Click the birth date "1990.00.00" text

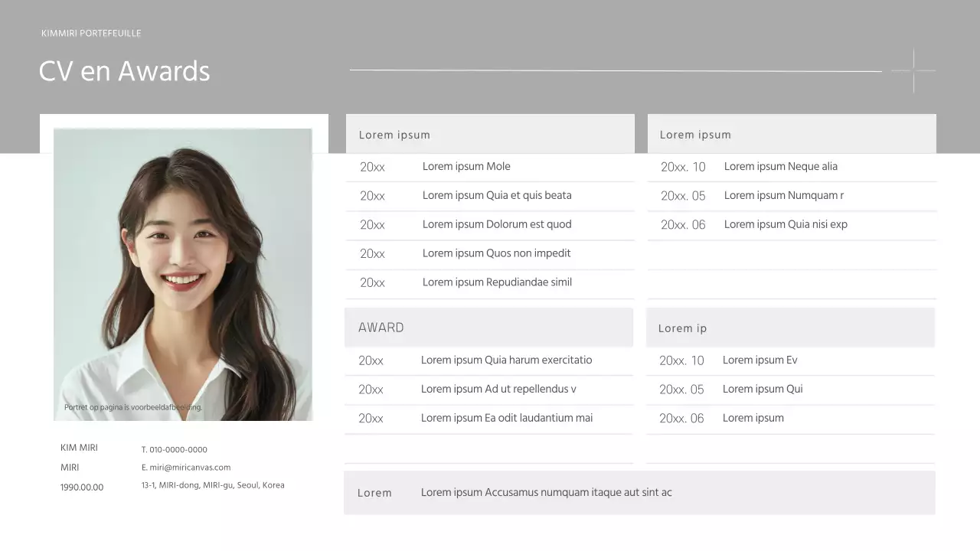pyautogui.click(x=82, y=487)
